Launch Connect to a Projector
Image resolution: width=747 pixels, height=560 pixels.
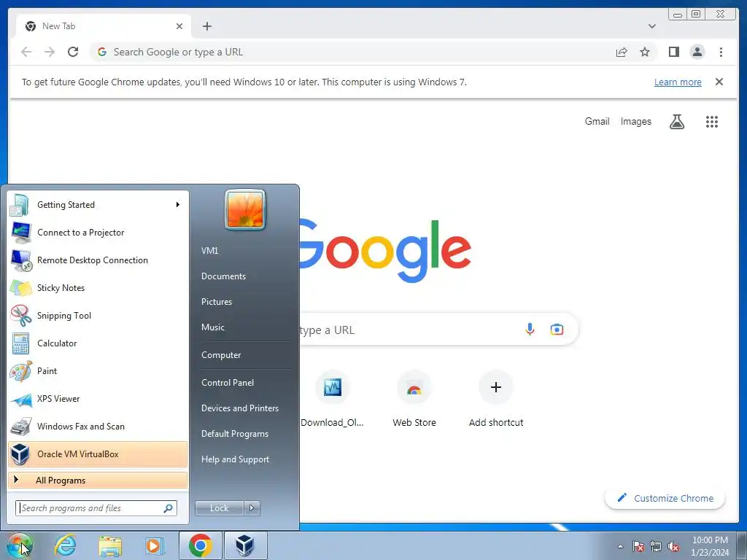(98, 233)
